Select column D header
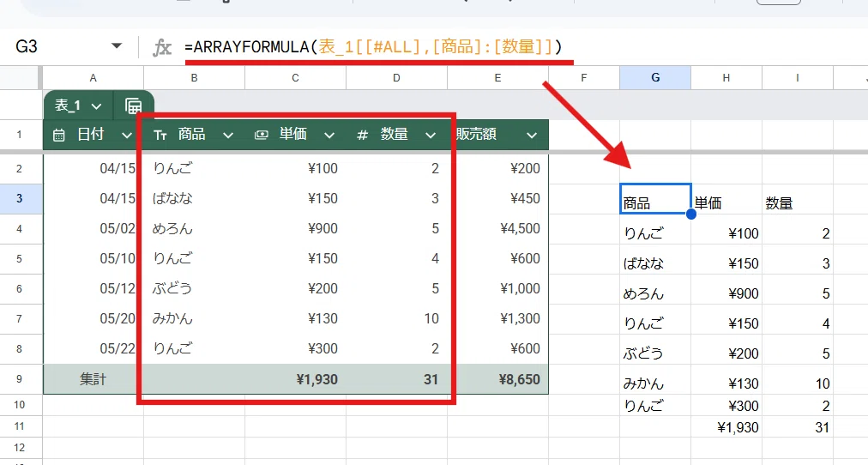Image resolution: width=868 pixels, height=465 pixels. click(396, 78)
